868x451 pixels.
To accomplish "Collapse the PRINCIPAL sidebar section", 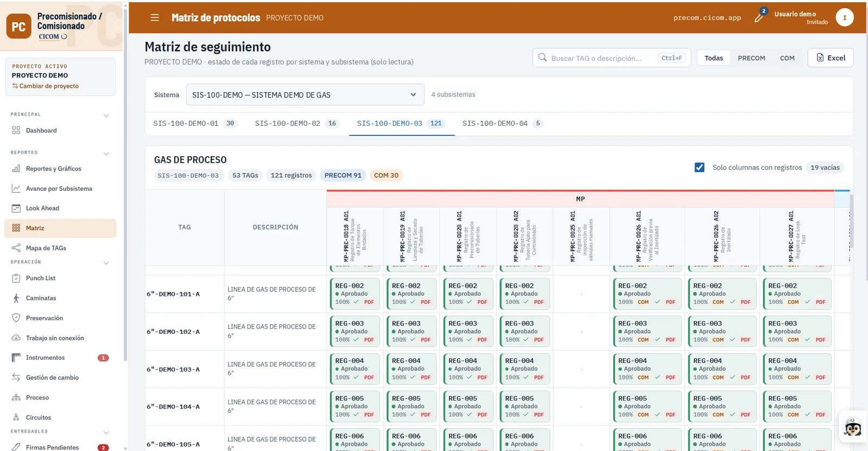I will pyautogui.click(x=106, y=115).
